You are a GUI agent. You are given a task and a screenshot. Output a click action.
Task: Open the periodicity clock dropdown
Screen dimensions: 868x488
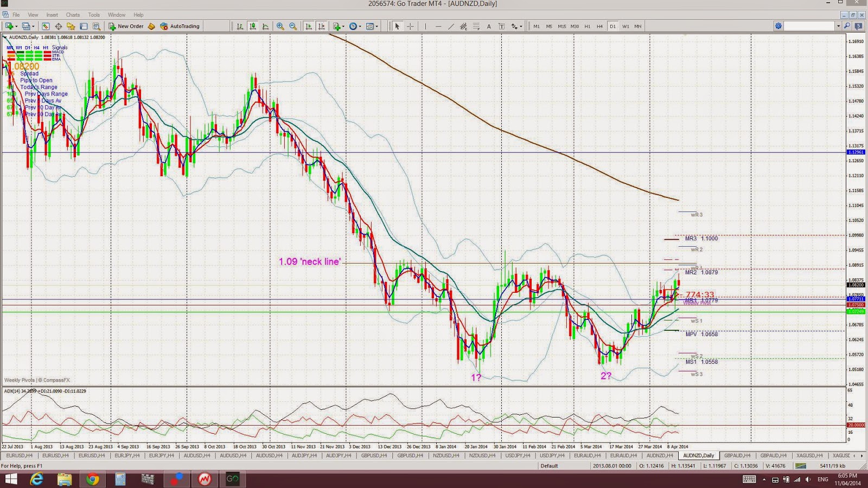(x=355, y=26)
